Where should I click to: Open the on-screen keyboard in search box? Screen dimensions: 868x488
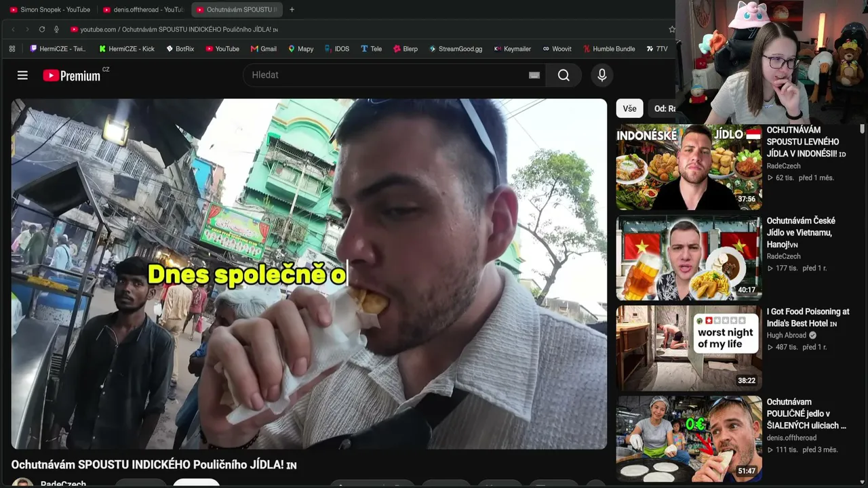click(x=534, y=75)
